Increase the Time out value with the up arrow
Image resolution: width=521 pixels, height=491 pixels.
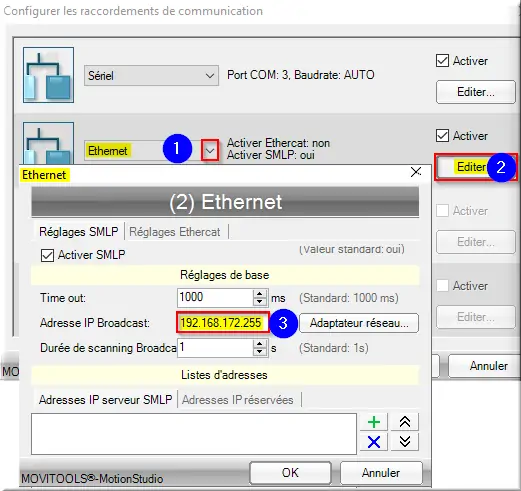pyautogui.click(x=260, y=294)
